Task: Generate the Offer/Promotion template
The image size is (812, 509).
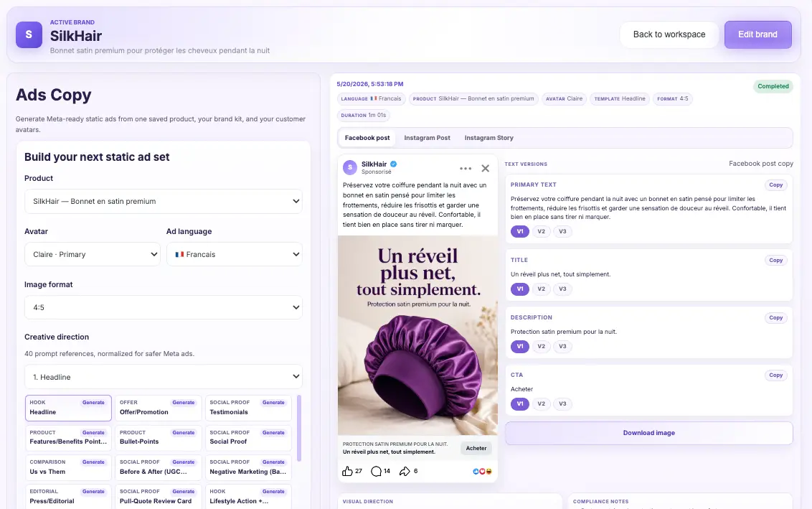Action: click(x=184, y=403)
